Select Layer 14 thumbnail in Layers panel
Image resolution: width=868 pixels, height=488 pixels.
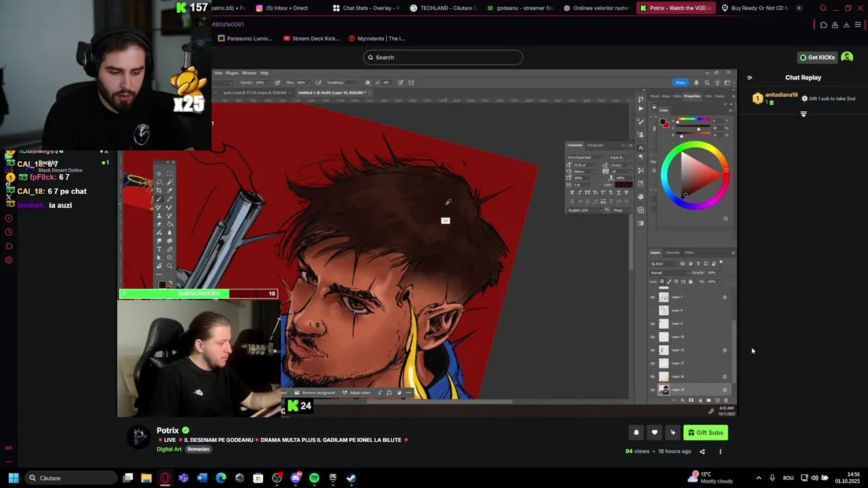click(664, 390)
